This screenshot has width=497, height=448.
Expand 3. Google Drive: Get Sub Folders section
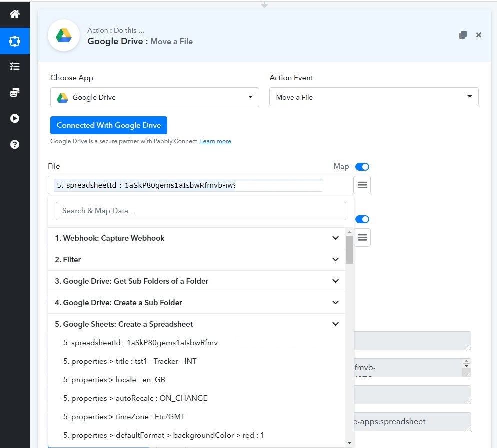(197, 281)
